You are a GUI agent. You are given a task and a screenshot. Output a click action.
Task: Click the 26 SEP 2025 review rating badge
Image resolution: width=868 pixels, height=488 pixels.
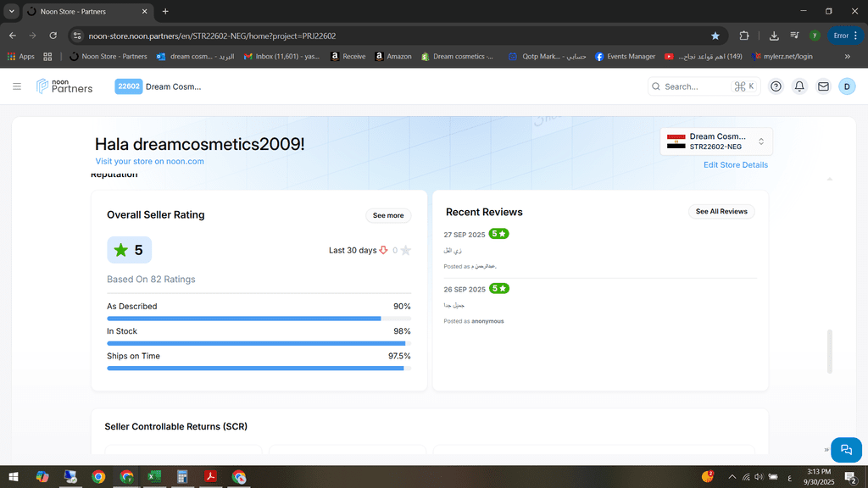[498, 289]
